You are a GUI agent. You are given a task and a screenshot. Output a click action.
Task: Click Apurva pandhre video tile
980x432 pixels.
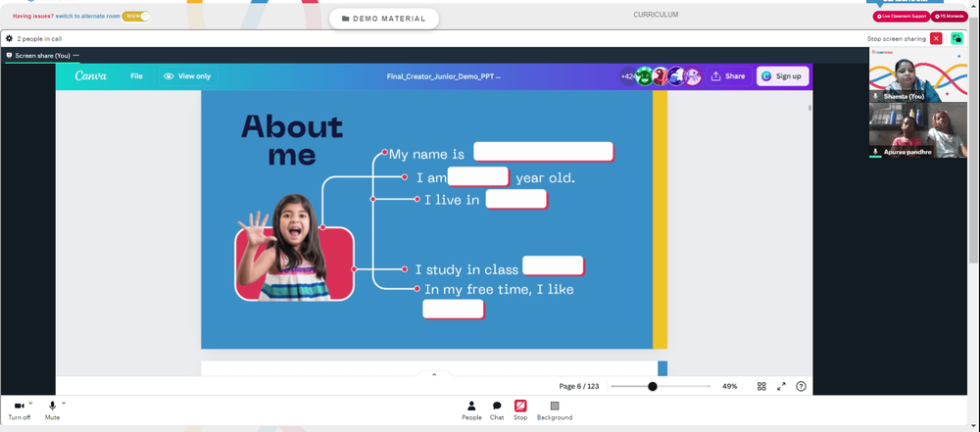tap(918, 130)
